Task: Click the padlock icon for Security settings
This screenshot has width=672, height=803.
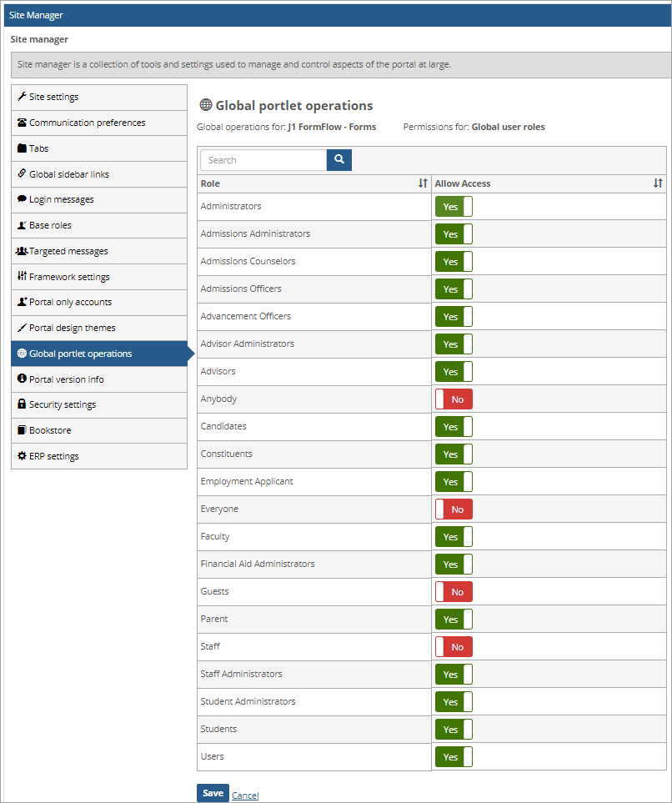Action: pos(22,404)
